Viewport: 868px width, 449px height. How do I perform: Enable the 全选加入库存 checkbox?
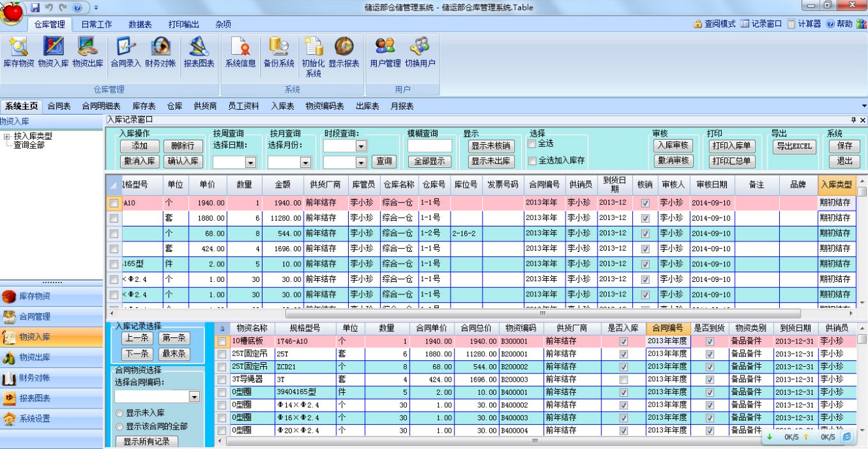click(532, 161)
